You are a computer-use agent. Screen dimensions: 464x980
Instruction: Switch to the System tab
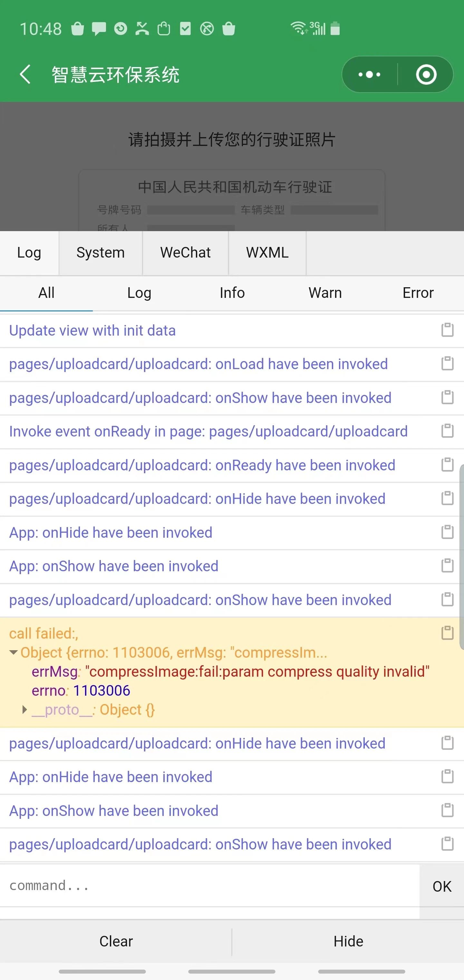(101, 253)
